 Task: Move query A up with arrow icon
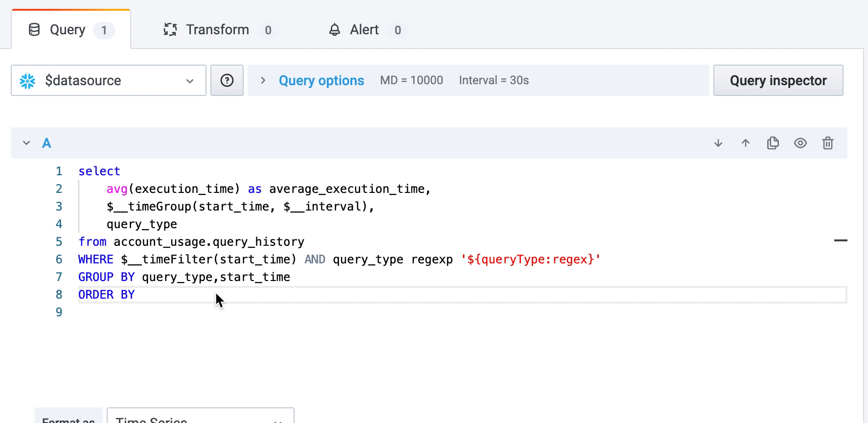click(x=745, y=143)
